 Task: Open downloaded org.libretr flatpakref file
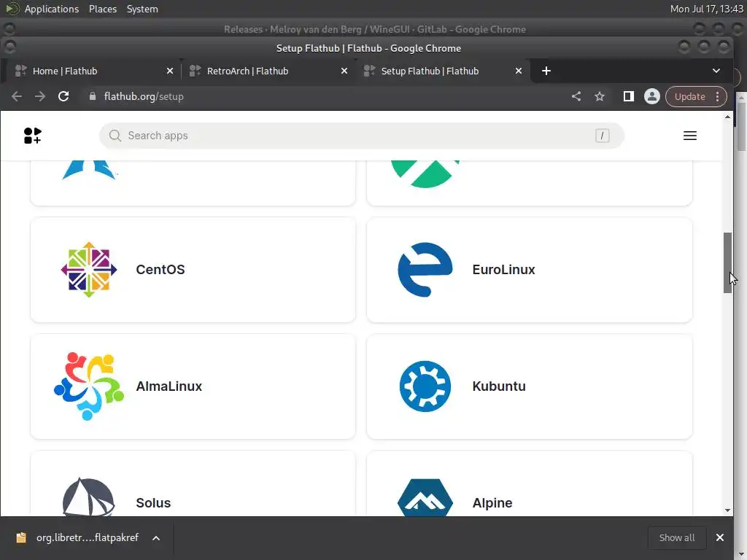pos(88,537)
